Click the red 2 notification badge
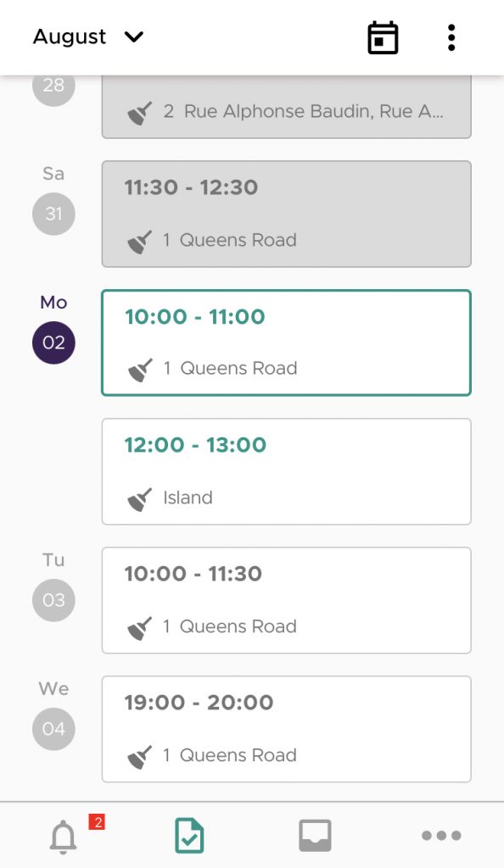 pos(98,822)
